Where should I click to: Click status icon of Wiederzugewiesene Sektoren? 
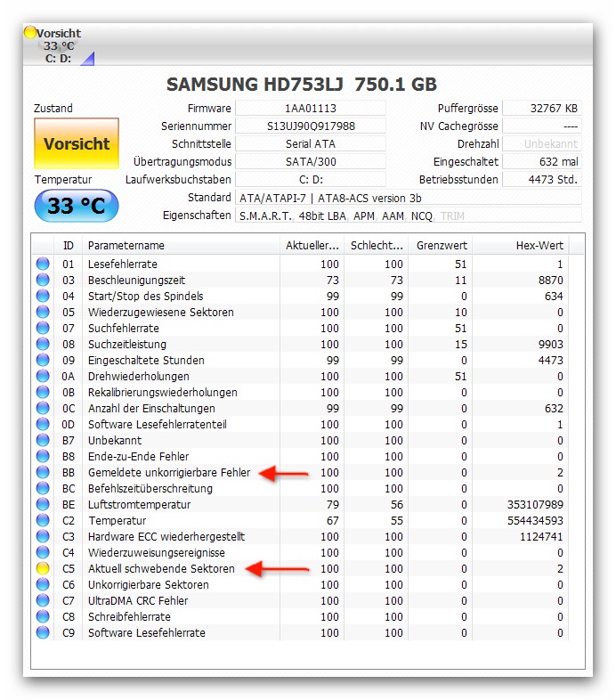point(43,312)
